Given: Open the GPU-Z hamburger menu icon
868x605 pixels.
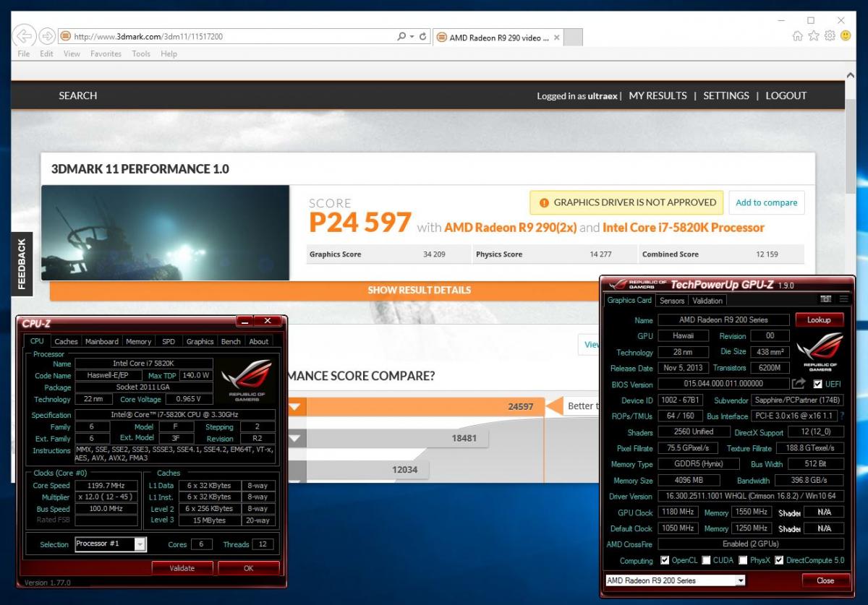Looking at the screenshot, I should pyautogui.click(x=843, y=299).
